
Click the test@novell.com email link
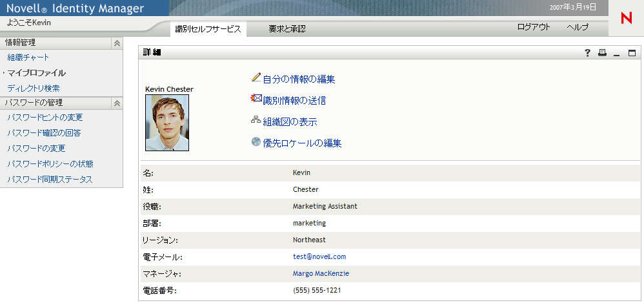tap(319, 256)
